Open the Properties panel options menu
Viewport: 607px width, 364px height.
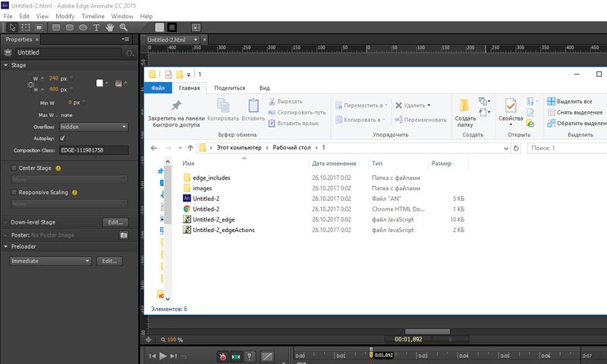(x=125, y=39)
